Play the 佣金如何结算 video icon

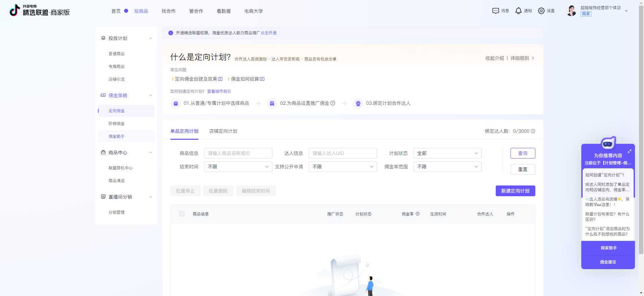pyautogui.click(x=262, y=79)
